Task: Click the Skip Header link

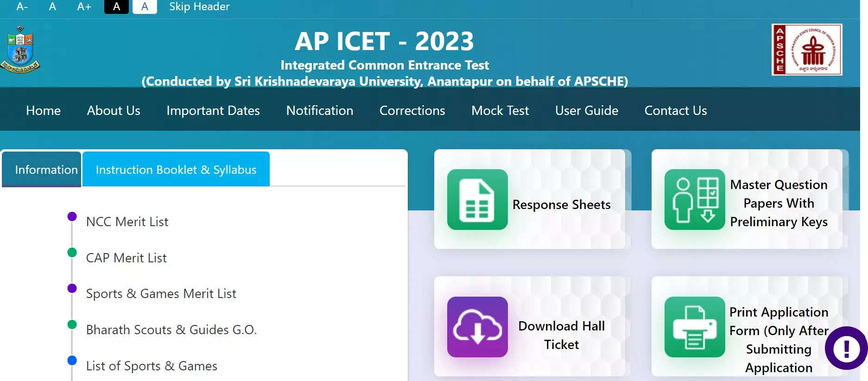Action: pos(199,6)
